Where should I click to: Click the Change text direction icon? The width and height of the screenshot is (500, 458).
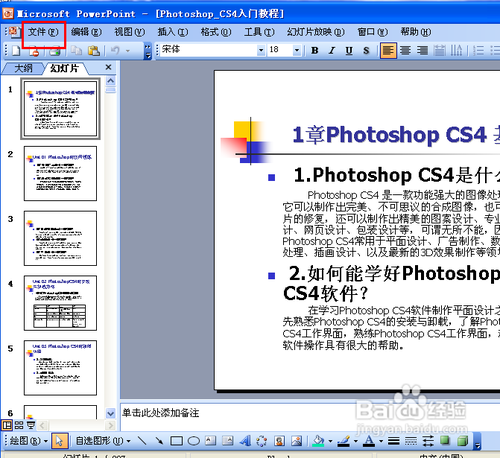(456, 51)
